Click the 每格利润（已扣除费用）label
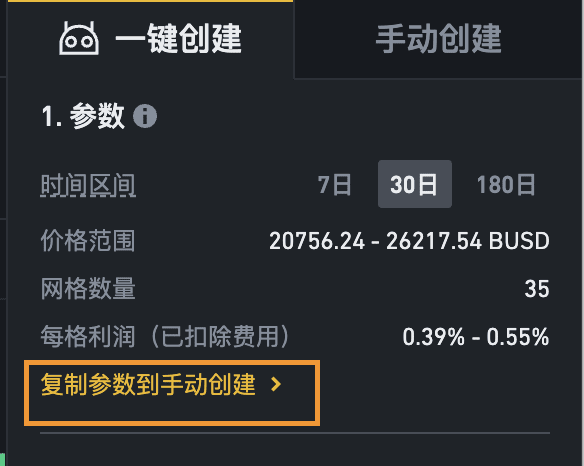584x466 pixels. point(165,337)
